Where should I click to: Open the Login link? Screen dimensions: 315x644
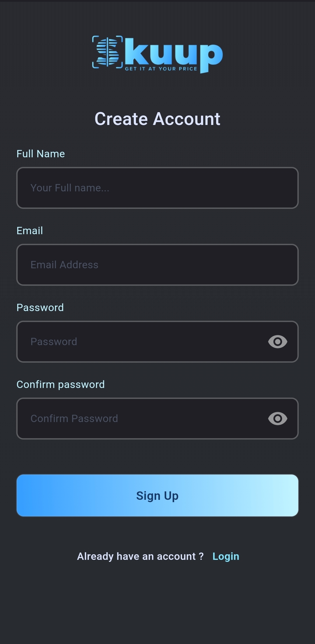coord(226,556)
